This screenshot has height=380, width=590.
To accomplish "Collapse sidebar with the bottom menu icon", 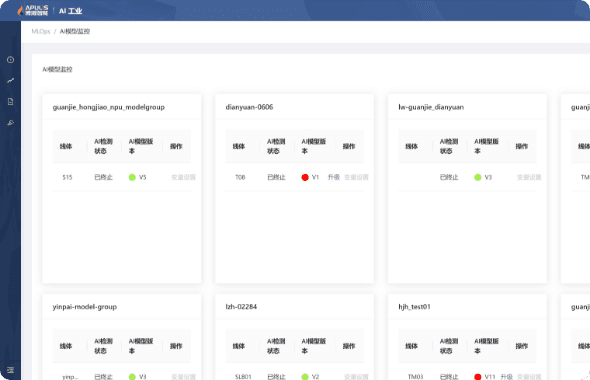I will [x=11, y=370].
